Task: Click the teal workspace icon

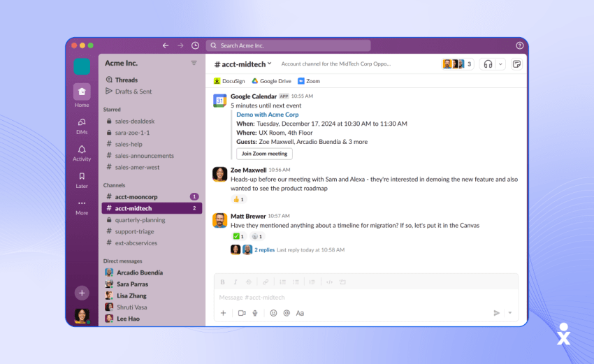Action: [x=82, y=66]
